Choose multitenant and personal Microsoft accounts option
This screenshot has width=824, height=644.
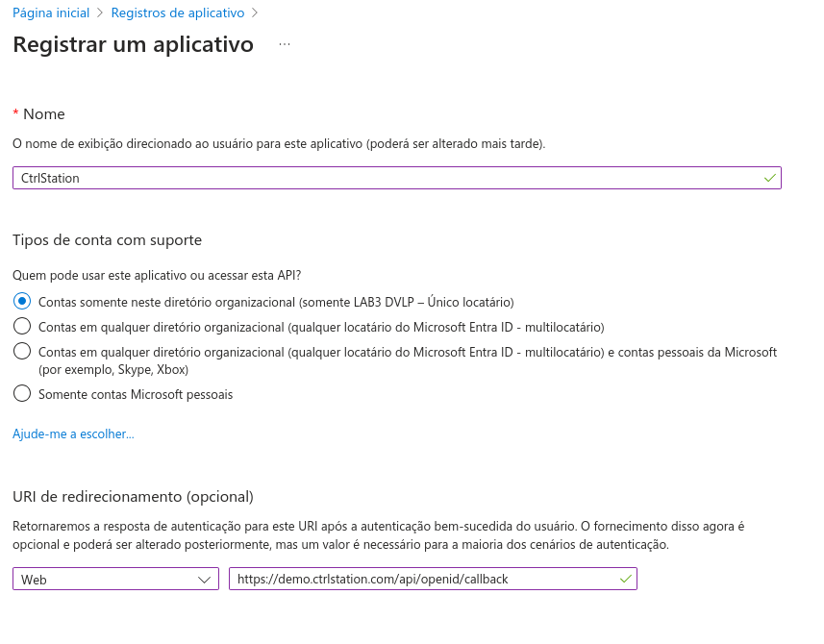[22, 352]
